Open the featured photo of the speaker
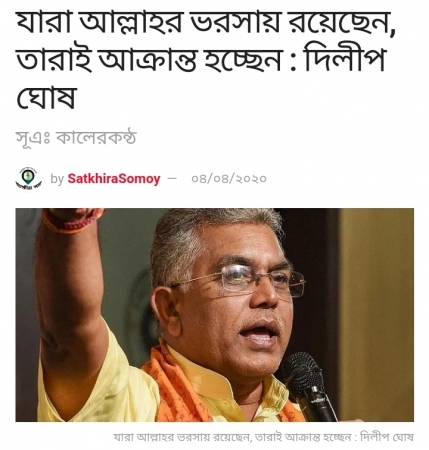The width and height of the screenshot is (429, 450). (215, 315)
